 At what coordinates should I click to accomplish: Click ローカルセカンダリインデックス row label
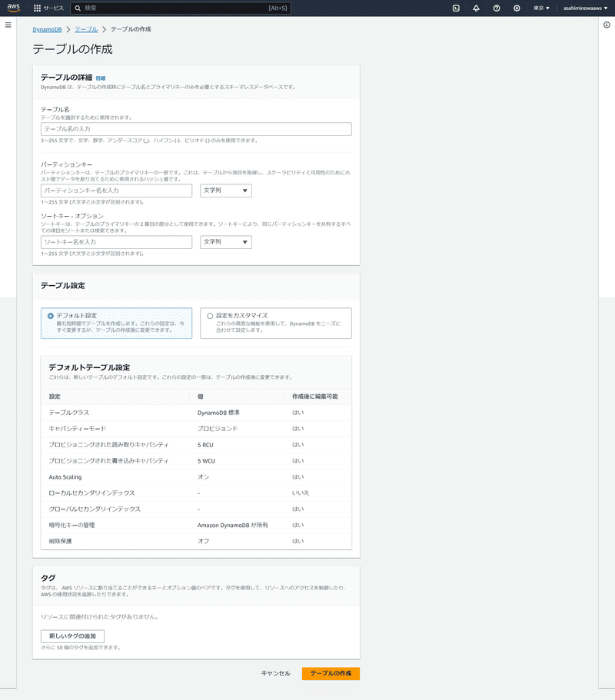click(x=91, y=493)
